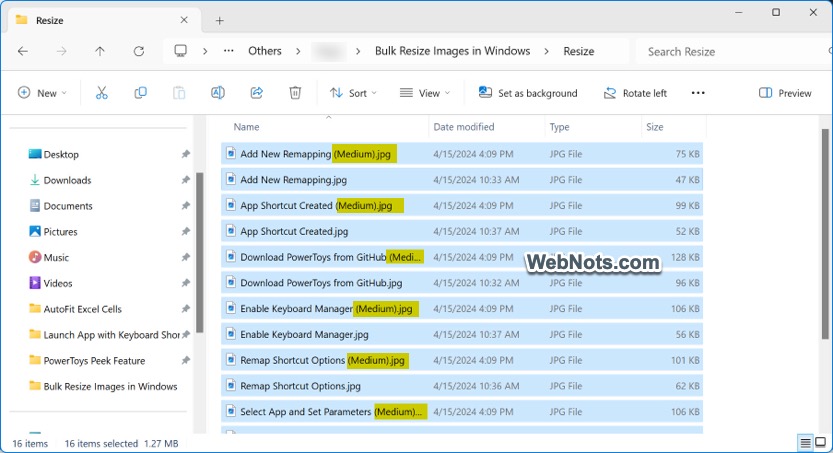Click Set as background button
This screenshot has height=453, width=833.
(528, 93)
